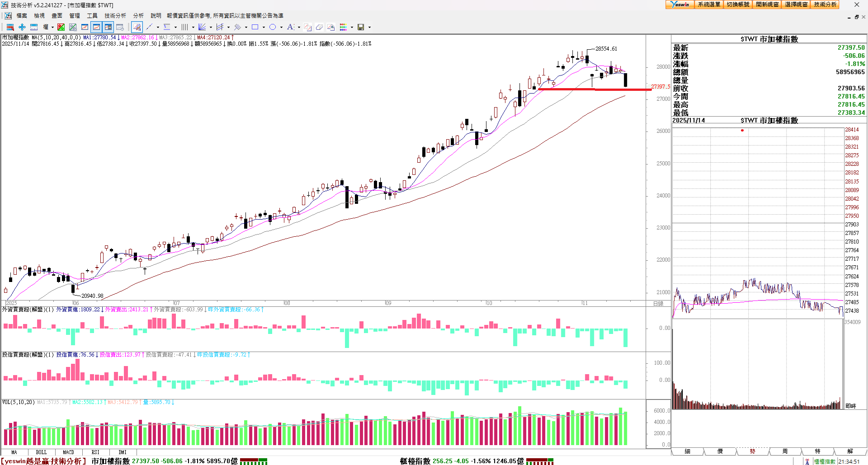
Task: Toggle the drawing mode pencil button
Action: 137,27
